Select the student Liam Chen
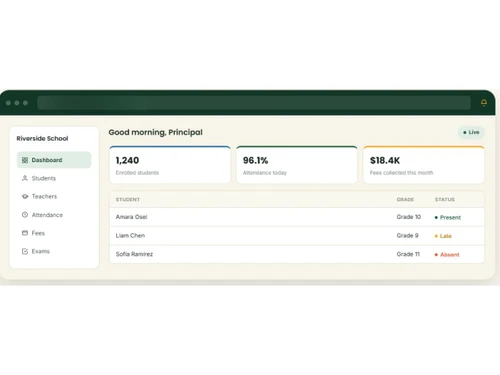Viewport: 500px width, 375px height. tap(130, 235)
